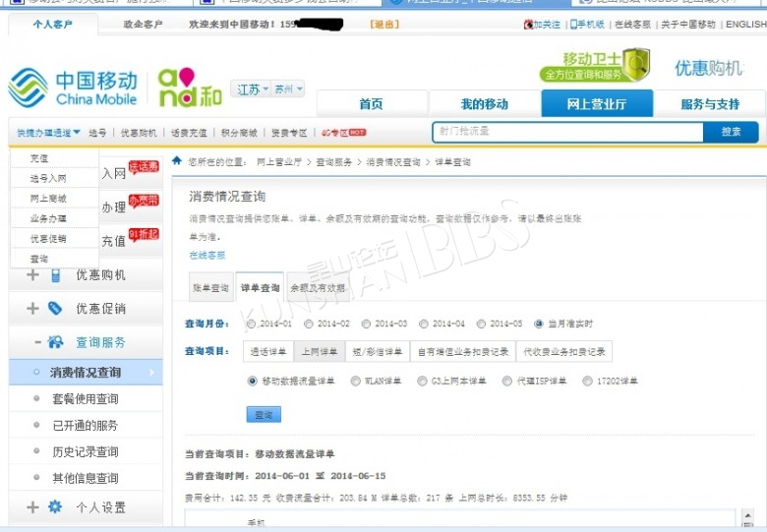This screenshot has width=767, height=532.
Task: Select the 2014-03 month radio button
Action: pos(366,324)
